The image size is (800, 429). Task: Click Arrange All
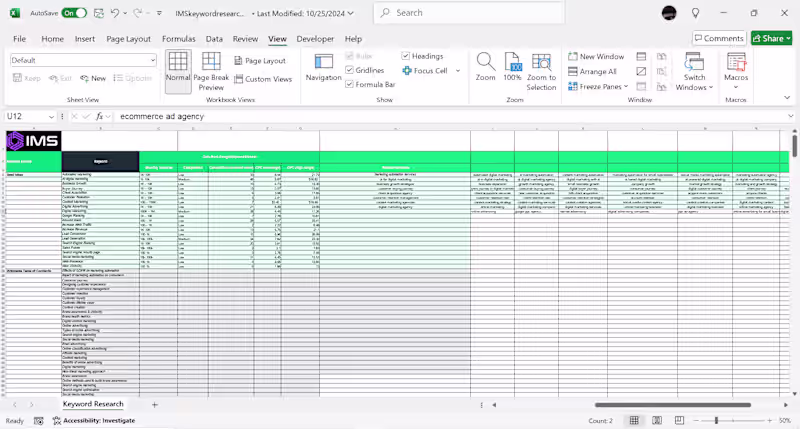(x=592, y=71)
